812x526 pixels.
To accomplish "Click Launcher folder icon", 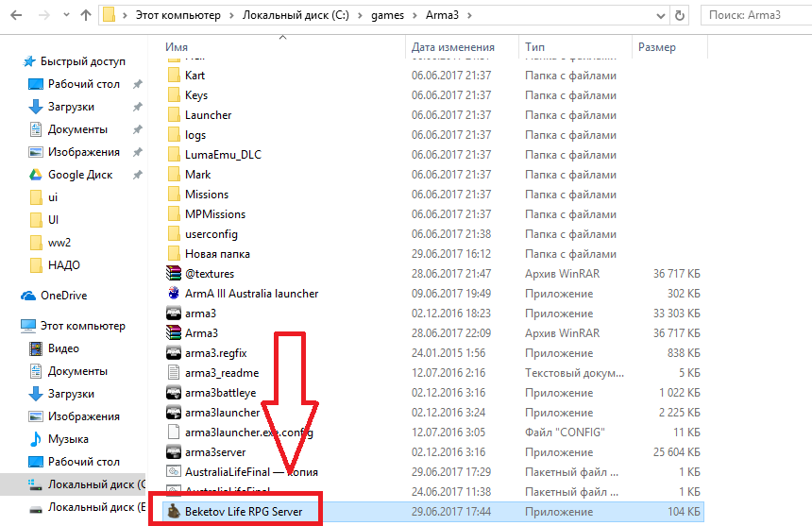I will point(174,115).
